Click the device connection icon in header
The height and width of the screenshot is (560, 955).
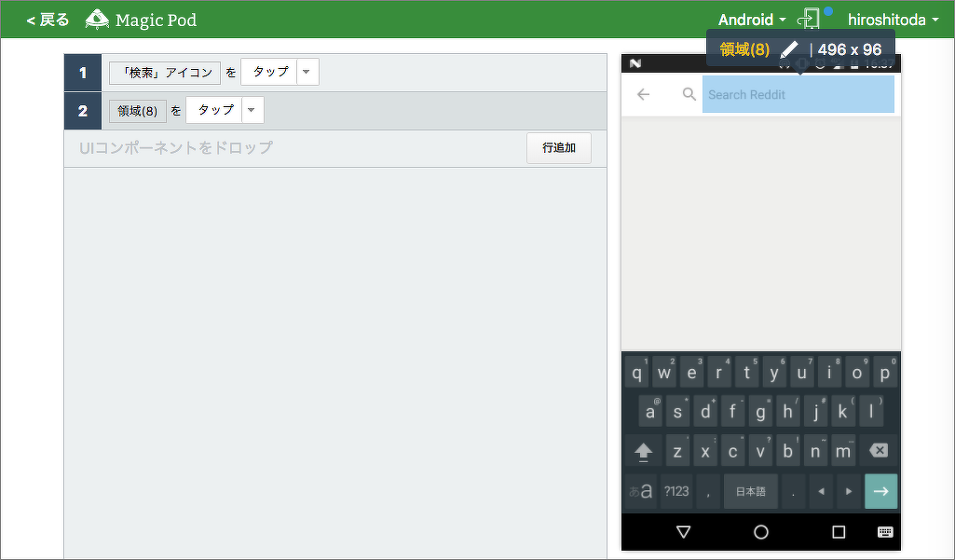tap(809, 20)
